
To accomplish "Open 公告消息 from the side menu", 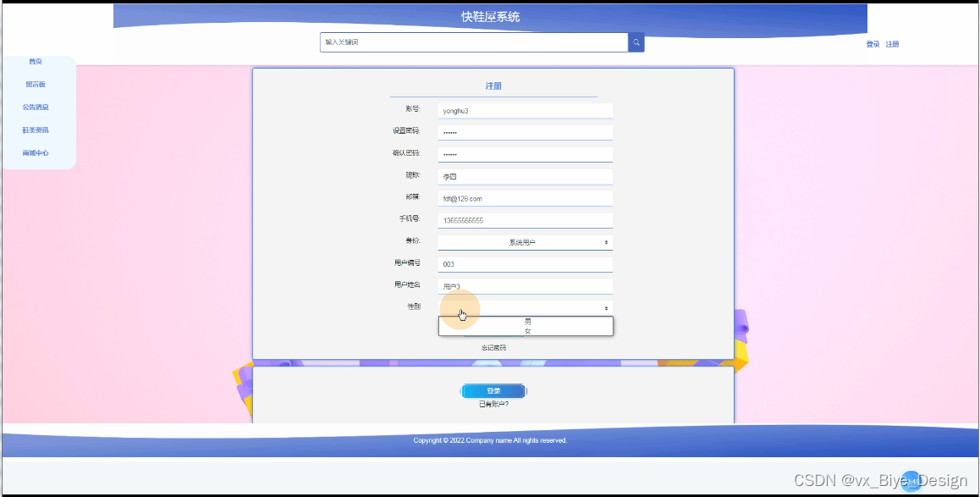I will coord(36,107).
